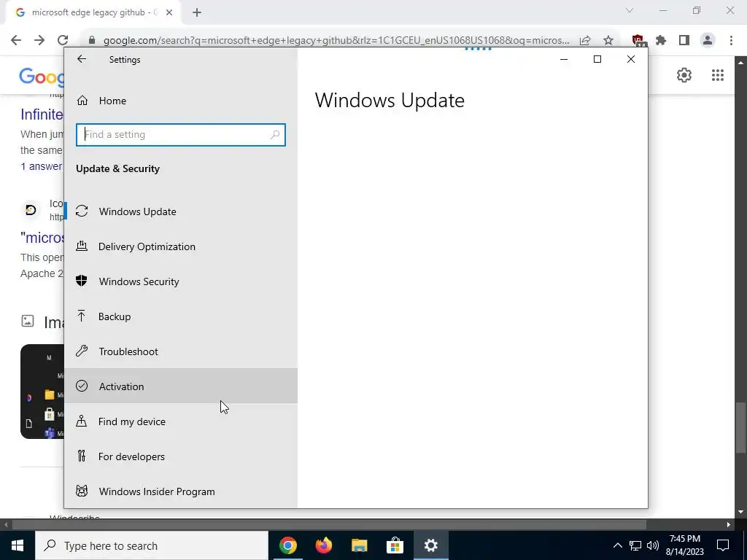
Task: Open Google quick settings gear
Action: click(684, 75)
